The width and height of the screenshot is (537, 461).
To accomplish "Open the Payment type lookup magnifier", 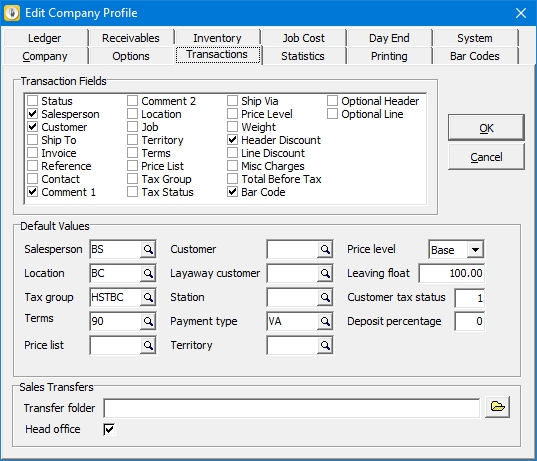I will click(325, 321).
